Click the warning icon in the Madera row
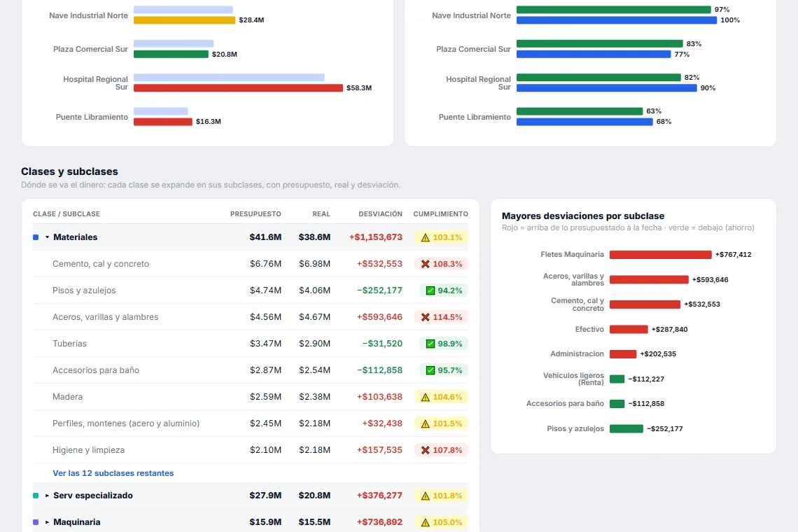The image size is (798, 532). (x=425, y=397)
